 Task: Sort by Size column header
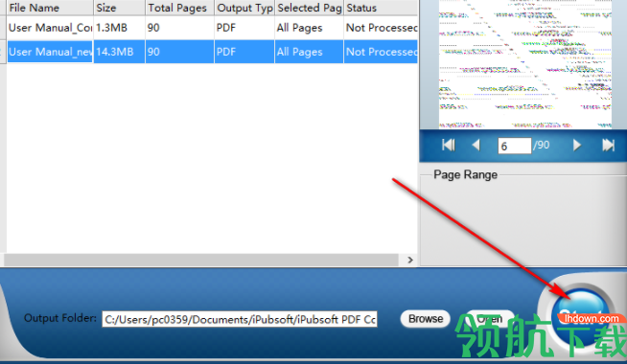coord(119,8)
